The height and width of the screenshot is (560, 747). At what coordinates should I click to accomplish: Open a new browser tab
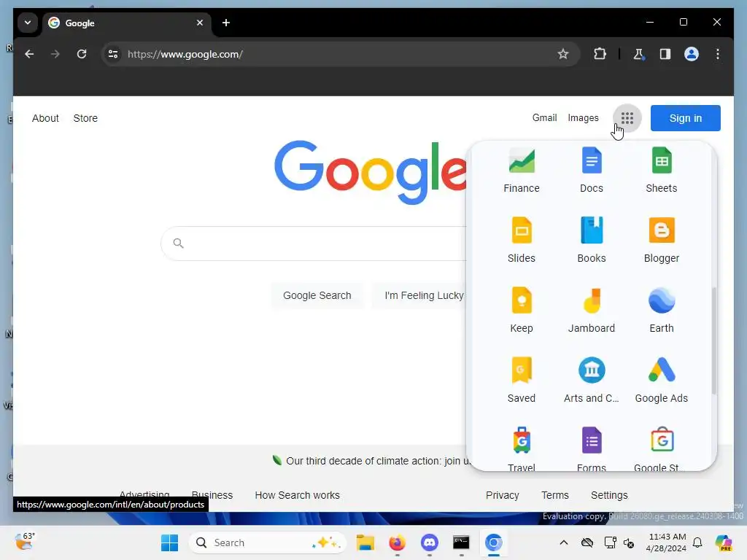click(226, 23)
